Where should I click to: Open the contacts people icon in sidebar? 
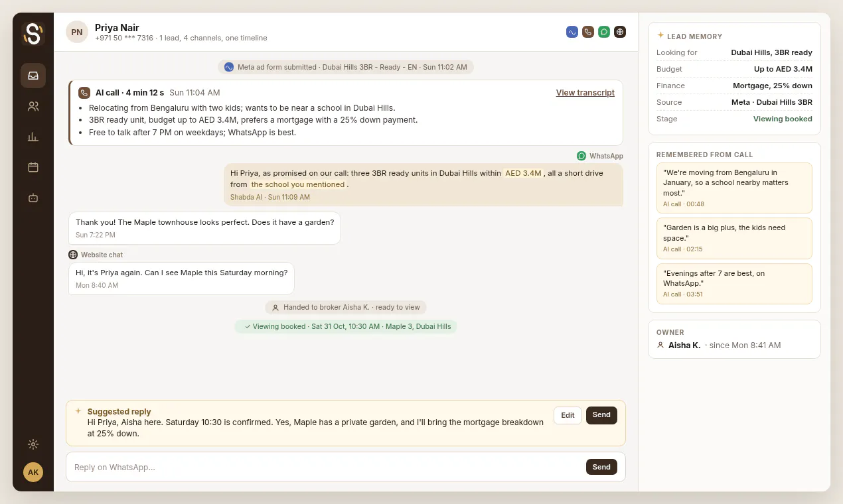[33, 106]
